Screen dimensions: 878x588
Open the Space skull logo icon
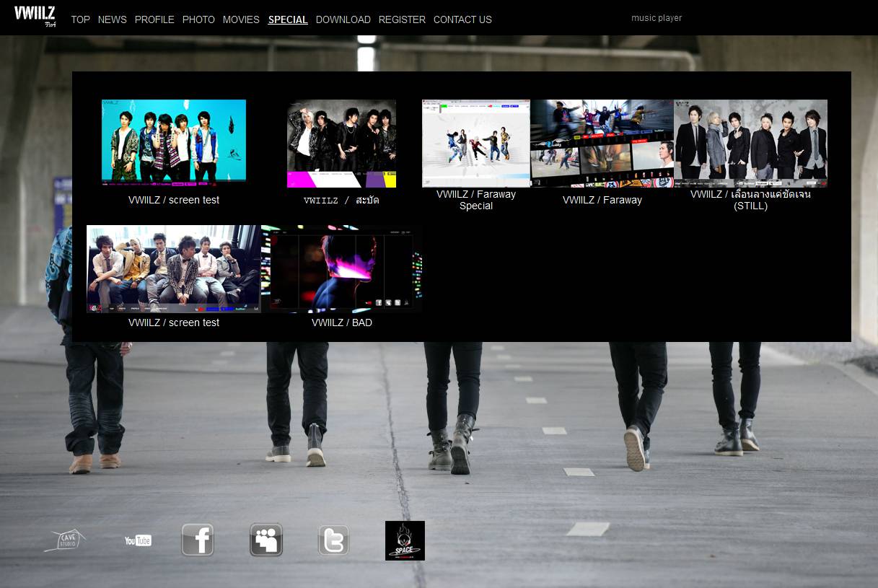(x=405, y=540)
